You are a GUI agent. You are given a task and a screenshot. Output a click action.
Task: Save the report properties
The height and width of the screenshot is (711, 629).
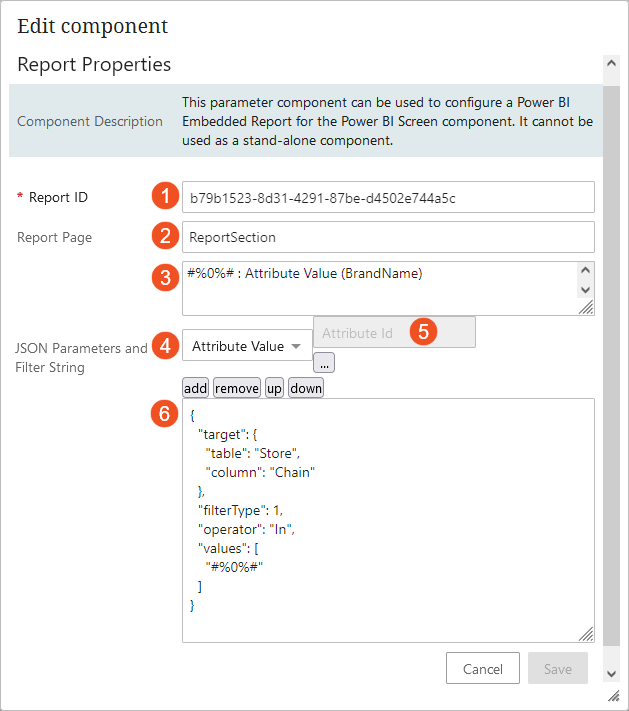(557, 668)
